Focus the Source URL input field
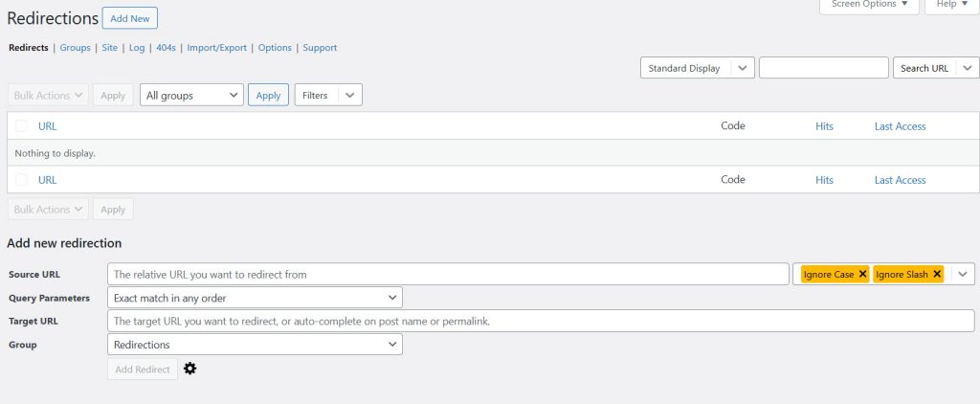This screenshot has height=404, width=980. pos(448,274)
